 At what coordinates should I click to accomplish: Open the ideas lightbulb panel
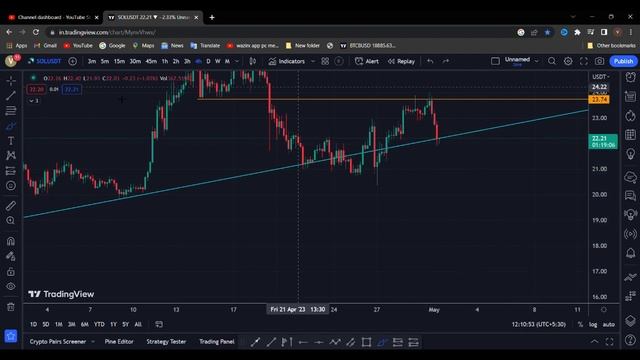(631, 154)
